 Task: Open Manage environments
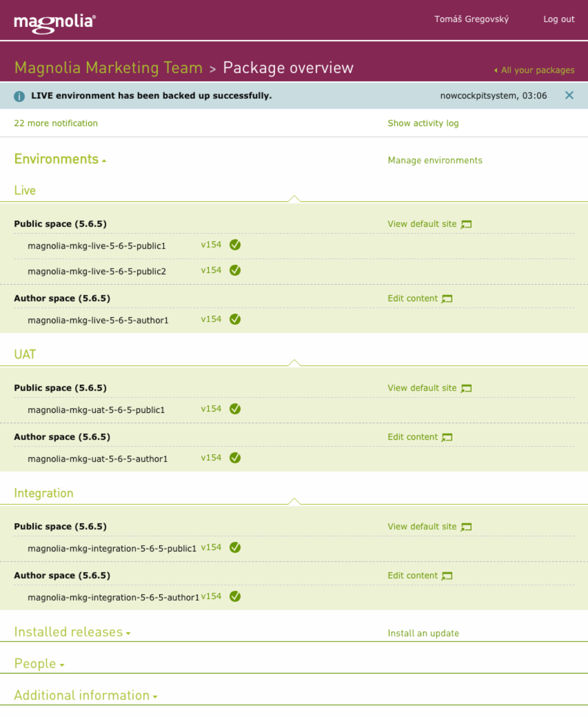click(435, 160)
